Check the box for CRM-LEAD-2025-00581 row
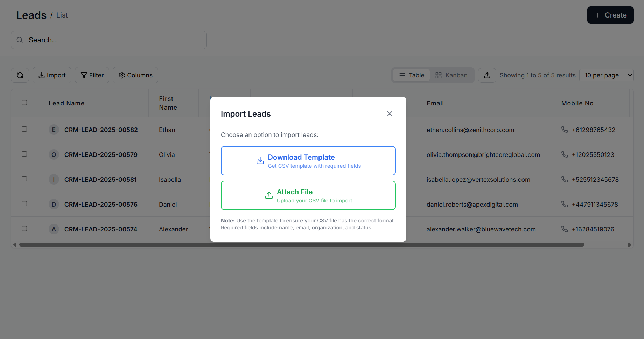644x339 pixels. pyautogui.click(x=24, y=179)
